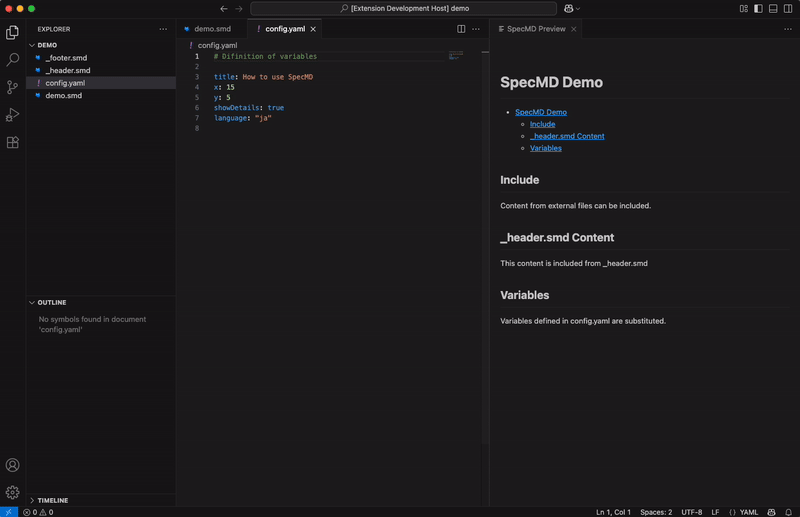Change indentation via Spaces: 2
The height and width of the screenshot is (517, 800).
[x=656, y=512]
